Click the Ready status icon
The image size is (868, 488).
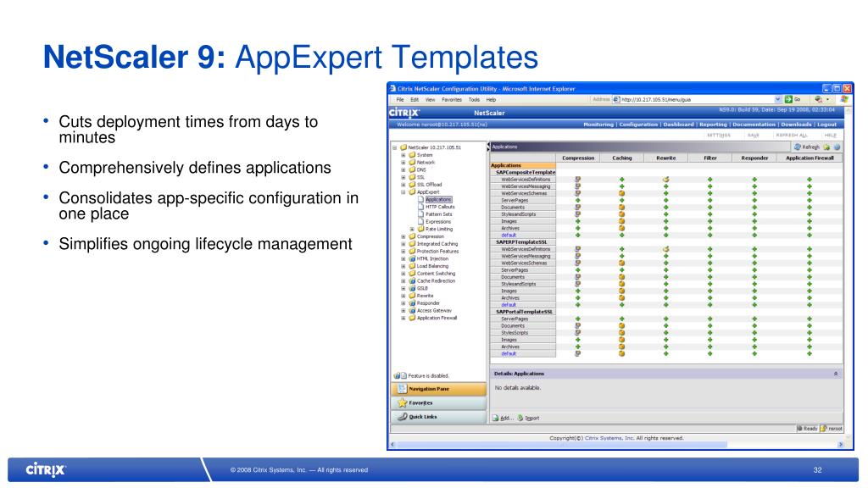799,428
